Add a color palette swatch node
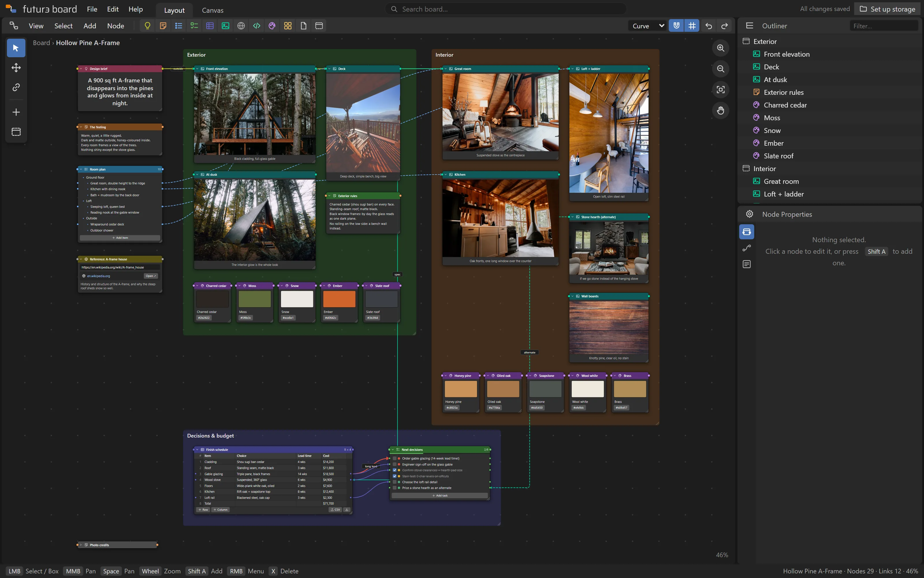Viewport: 924px width, 578px height. 272,26
